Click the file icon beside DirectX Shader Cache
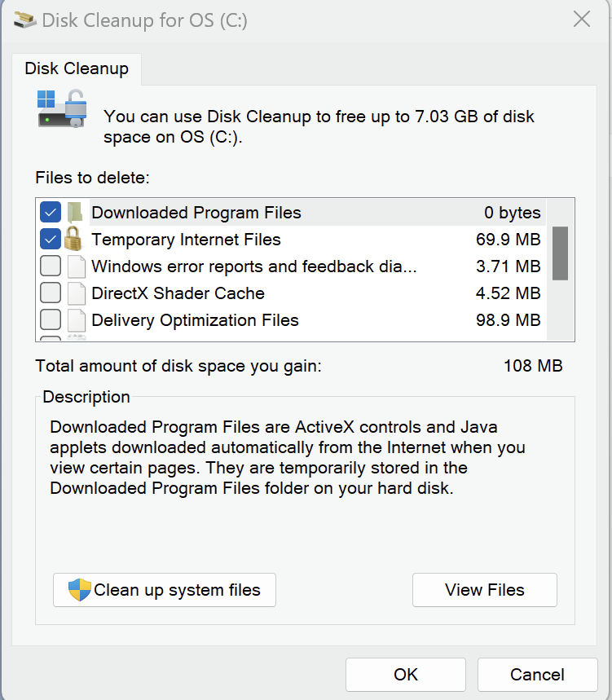 (77, 293)
